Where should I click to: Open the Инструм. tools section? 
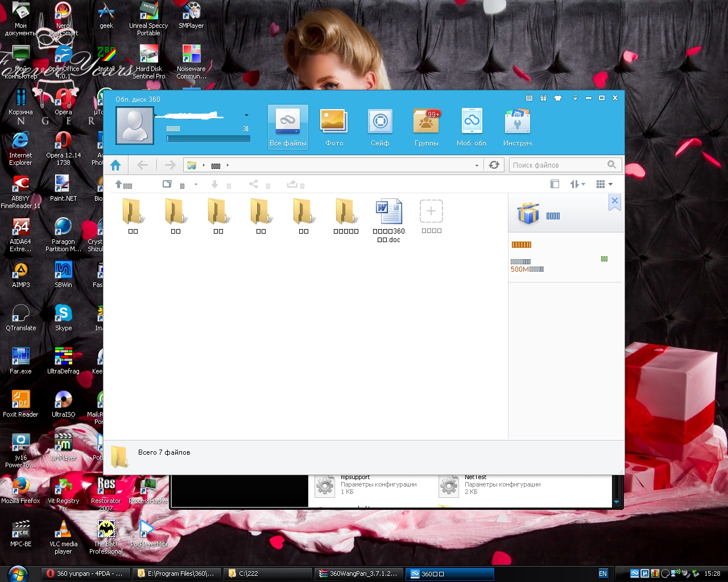518,127
